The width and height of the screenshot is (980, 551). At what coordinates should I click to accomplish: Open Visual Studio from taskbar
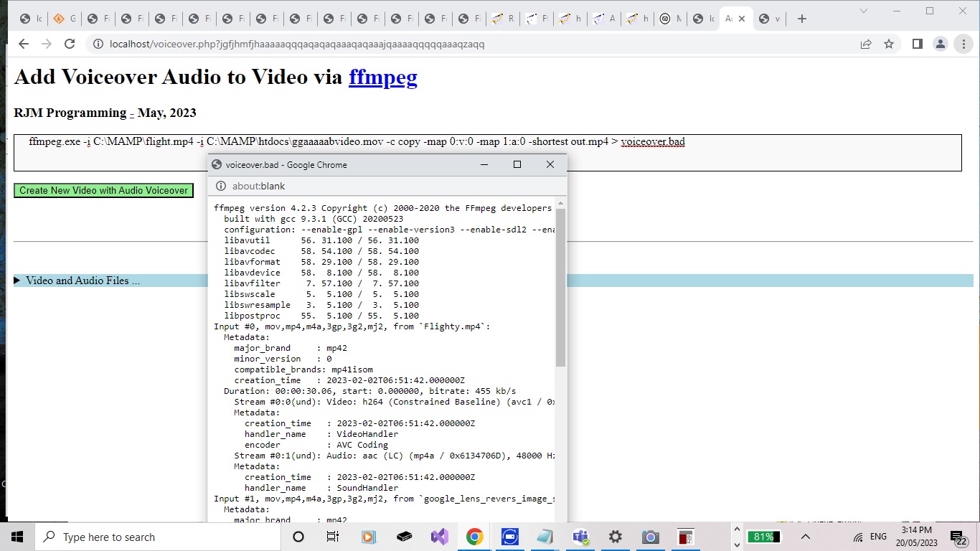point(439,537)
